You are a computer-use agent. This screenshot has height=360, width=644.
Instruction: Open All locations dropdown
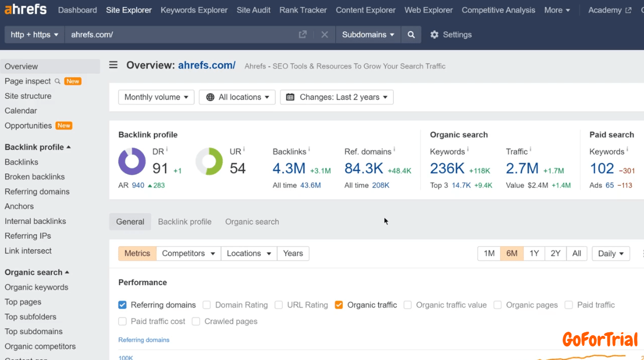[x=237, y=97]
